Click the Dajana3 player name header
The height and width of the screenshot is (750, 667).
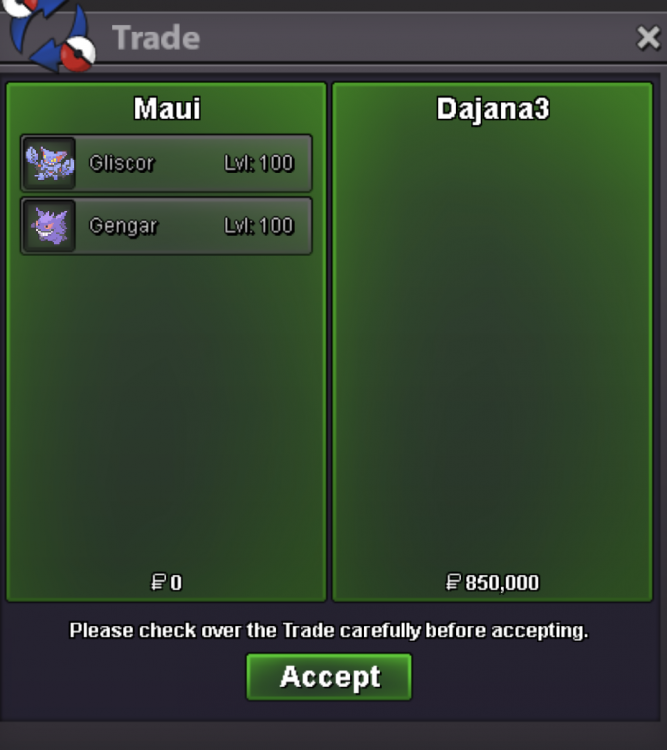493,109
